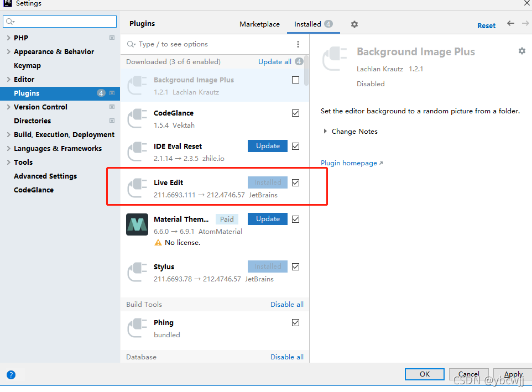Click the Live Edit plugin plug icon
The width and height of the screenshot is (532, 392).
tap(137, 188)
